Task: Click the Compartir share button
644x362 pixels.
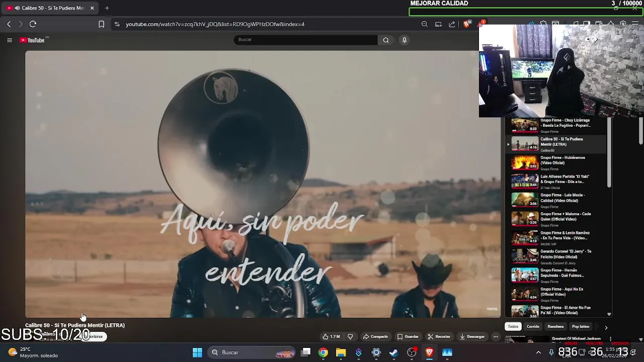Action: [375, 336]
